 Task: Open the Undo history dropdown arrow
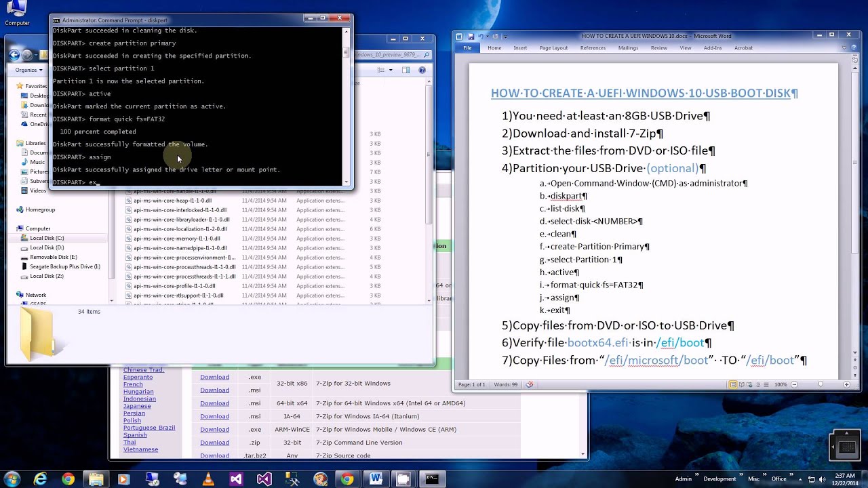coord(487,36)
